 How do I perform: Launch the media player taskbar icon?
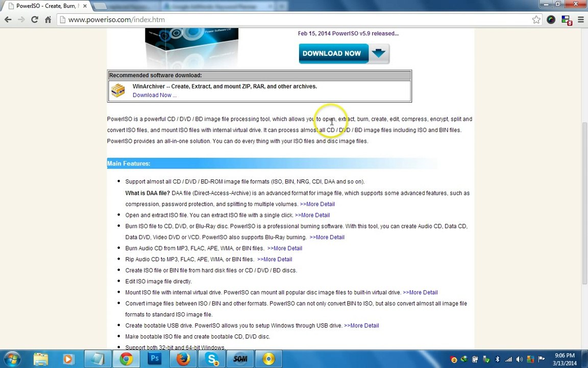[68, 359]
